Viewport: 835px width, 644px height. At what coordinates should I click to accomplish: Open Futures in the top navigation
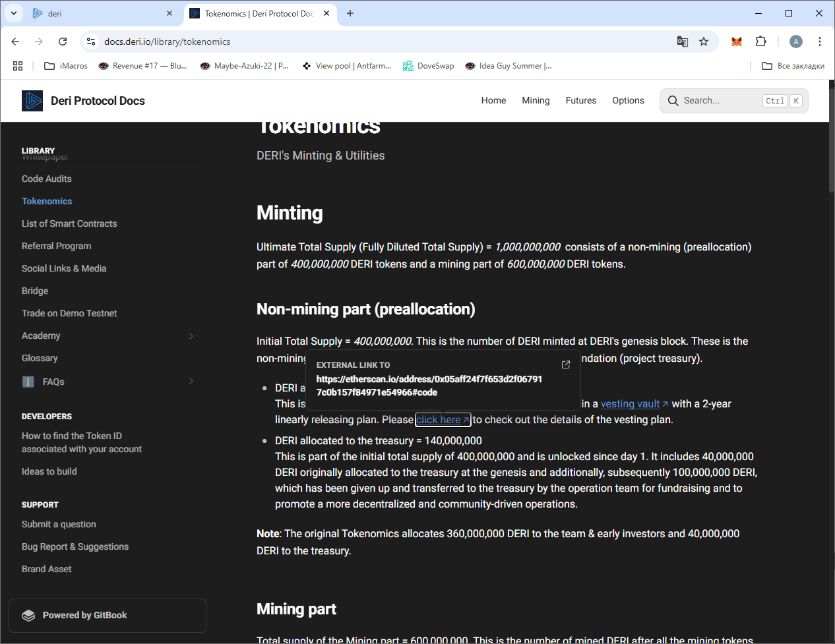[x=581, y=101]
